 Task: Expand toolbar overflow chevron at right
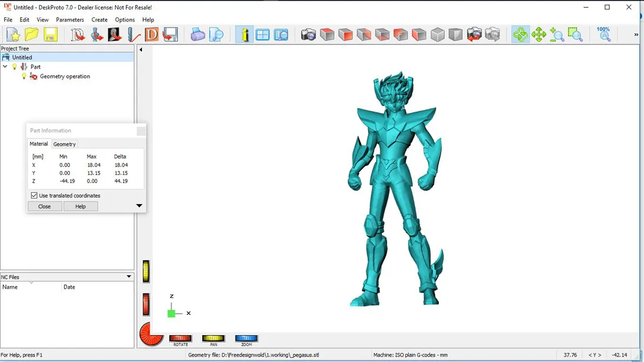[x=636, y=35]
